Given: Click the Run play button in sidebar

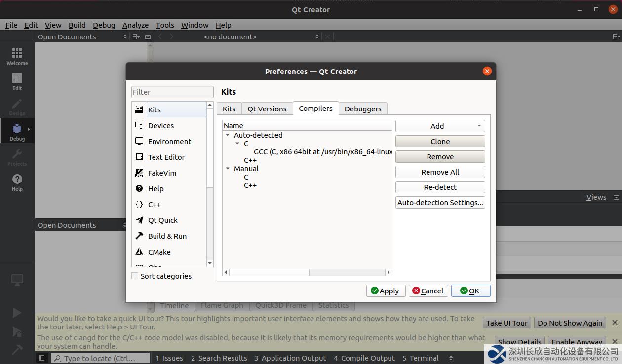Looking at the screenshot, I should pyautogui.click(x=17, y=313).
